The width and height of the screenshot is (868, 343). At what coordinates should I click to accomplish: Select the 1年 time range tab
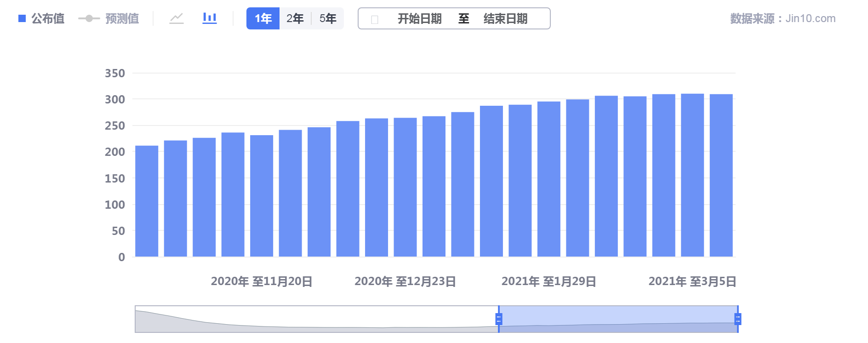[x=263, y=18]
